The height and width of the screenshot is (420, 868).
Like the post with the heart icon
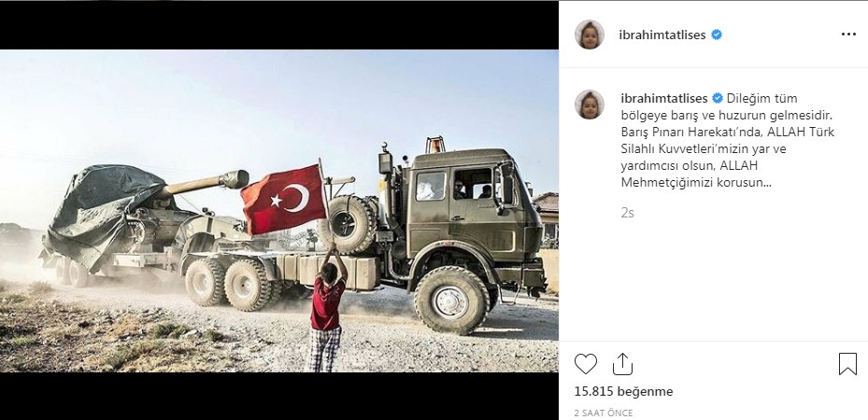click(x=586, y=364)
